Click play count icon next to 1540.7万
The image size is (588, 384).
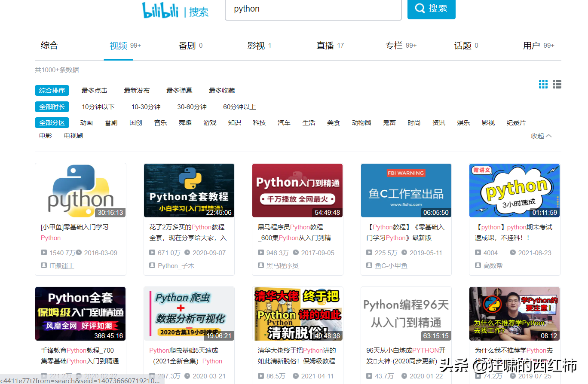[x=44, y=253]
